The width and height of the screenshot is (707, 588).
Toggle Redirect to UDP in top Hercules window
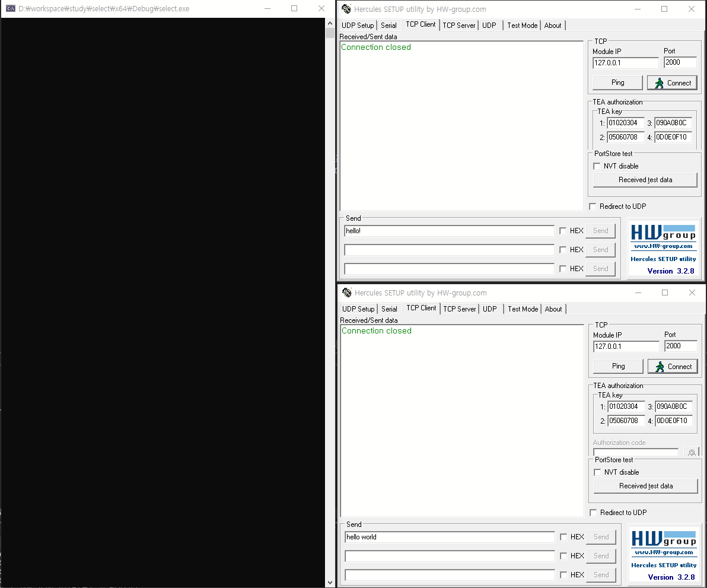593,206
